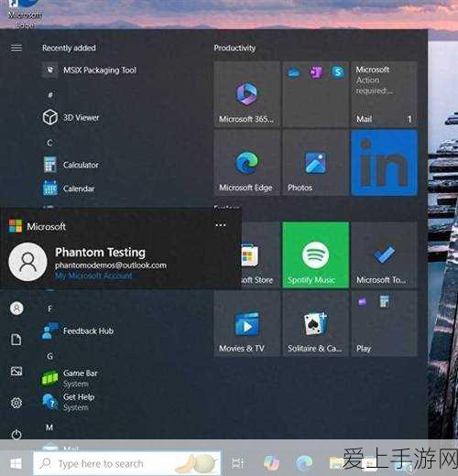Open the Microsoft Edge tile
Image resolution: width=458 pixels, height=476 pixels.
pyautogui.click(x=246, y=162)
